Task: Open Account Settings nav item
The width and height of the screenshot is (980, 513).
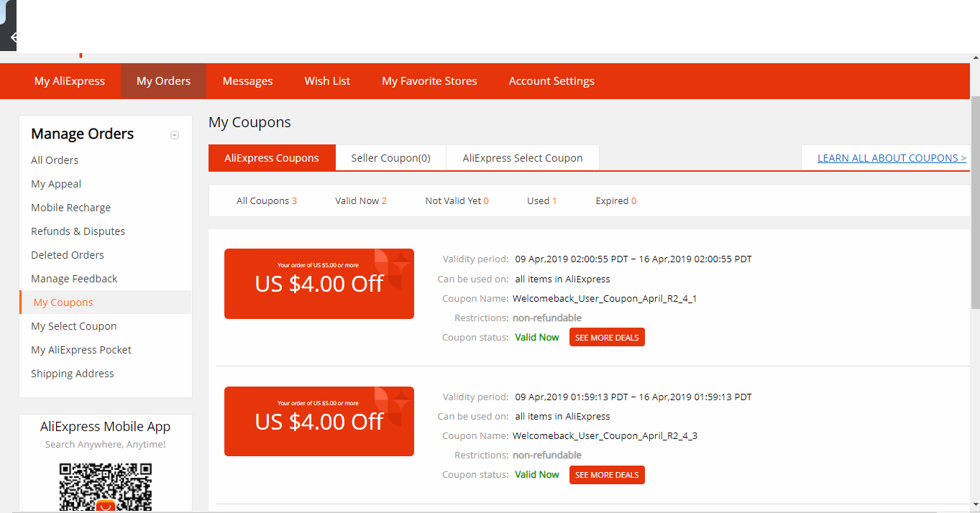Action: click(551, 81)
